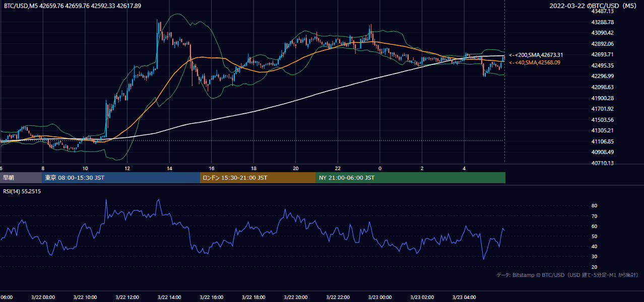The height and width of the screenshot is (302, 644).
Task: Select the NY 21:00-06:00 JST session bar
Action: click(x=411, y=178)
